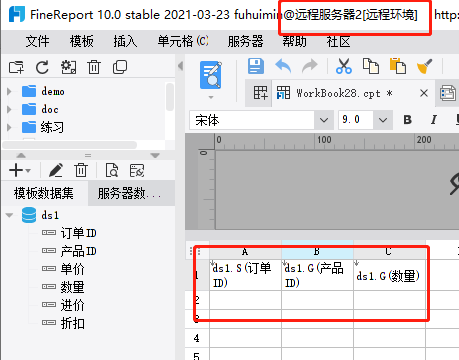Click the dataset connection edit icon
The width and height of the screenshot is (459, 360).
(137, 170)
